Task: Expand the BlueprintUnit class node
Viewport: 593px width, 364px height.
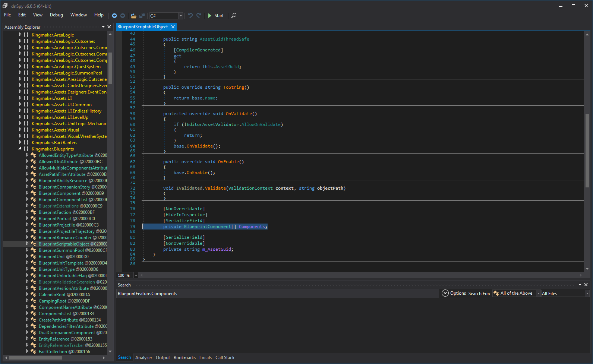Action: [27, 256]
